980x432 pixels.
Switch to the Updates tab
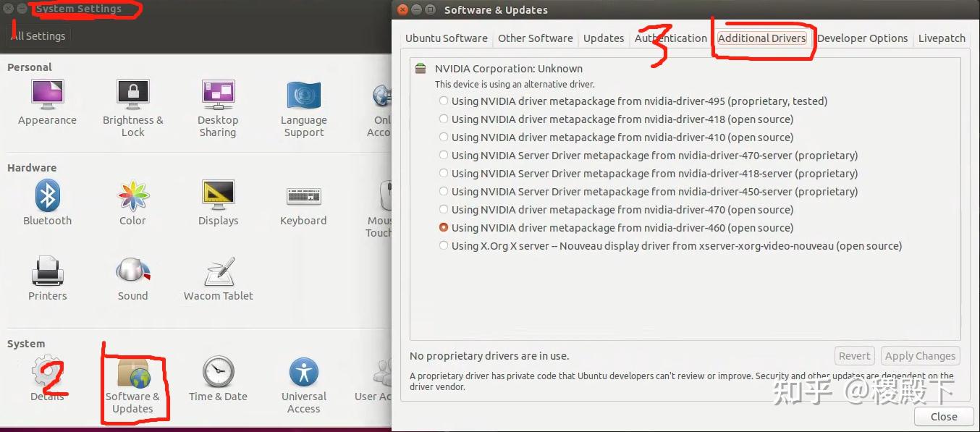(603, 38)
